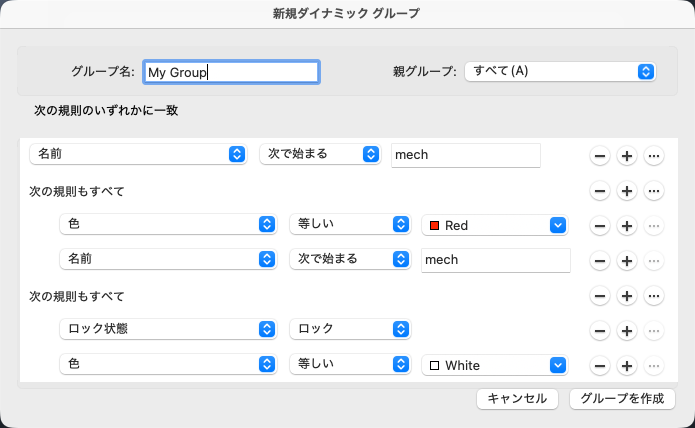Add a rule after the top 名前 row
The width and height of the screenshot is (695, 428).
click(x=627, y=156)
